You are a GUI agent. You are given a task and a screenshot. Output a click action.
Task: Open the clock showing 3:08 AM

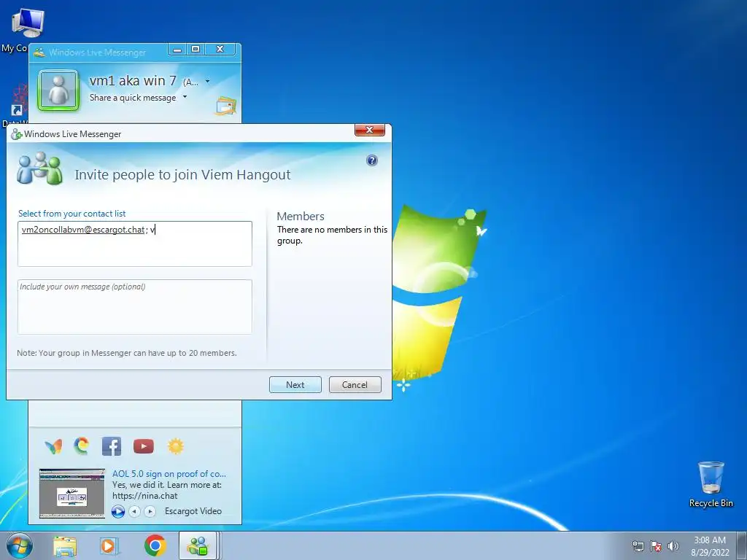pos(710,546)
